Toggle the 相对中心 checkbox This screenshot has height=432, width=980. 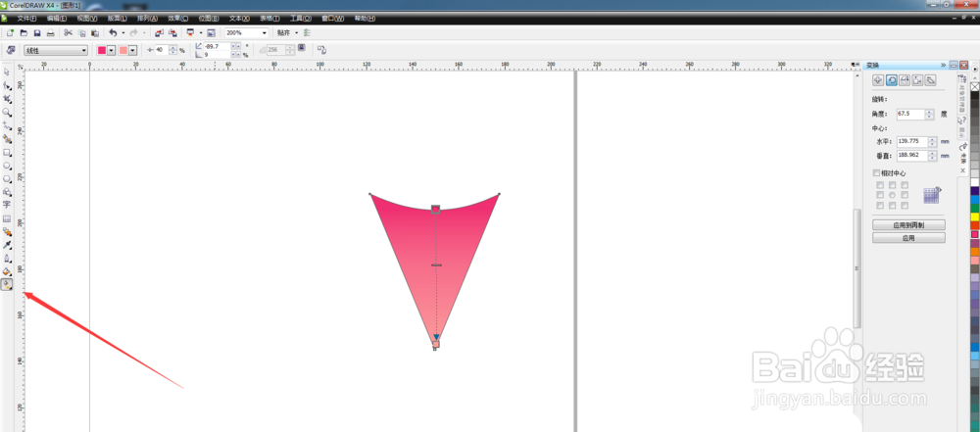coord(876,172)
